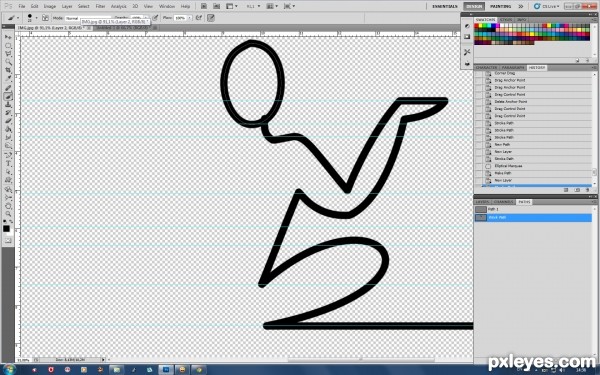Toggle tablet pressure controls size
600x375 pixels.
click(x=211, y=18)
